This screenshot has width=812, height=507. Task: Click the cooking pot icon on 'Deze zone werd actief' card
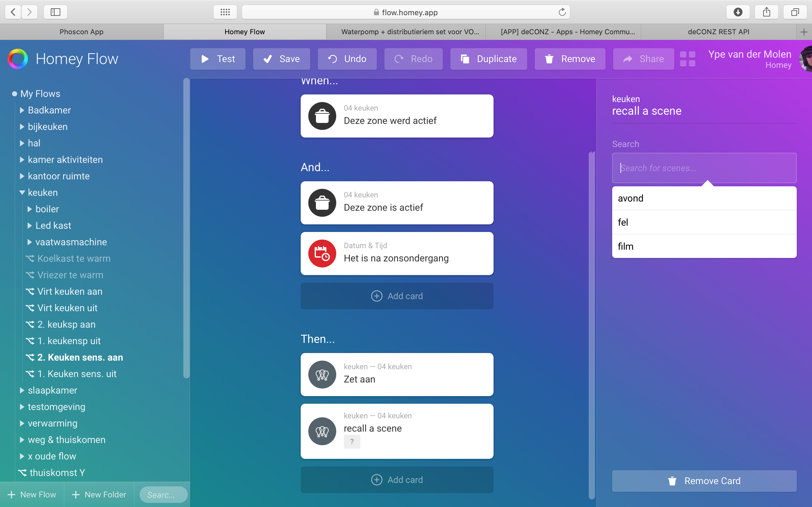coord(322,116)
